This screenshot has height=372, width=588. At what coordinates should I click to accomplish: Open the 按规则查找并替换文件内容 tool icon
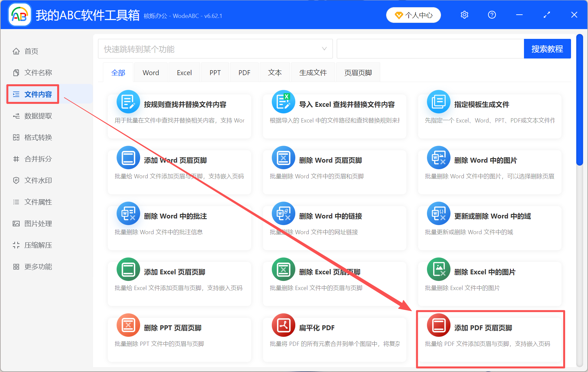pos(128,102)
